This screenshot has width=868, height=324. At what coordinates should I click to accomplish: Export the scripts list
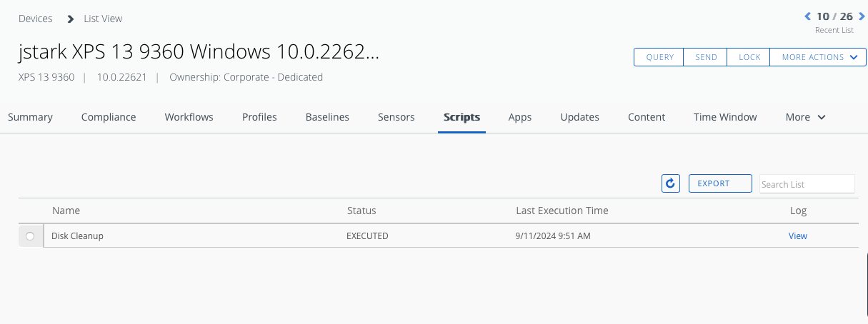[720, 183]
